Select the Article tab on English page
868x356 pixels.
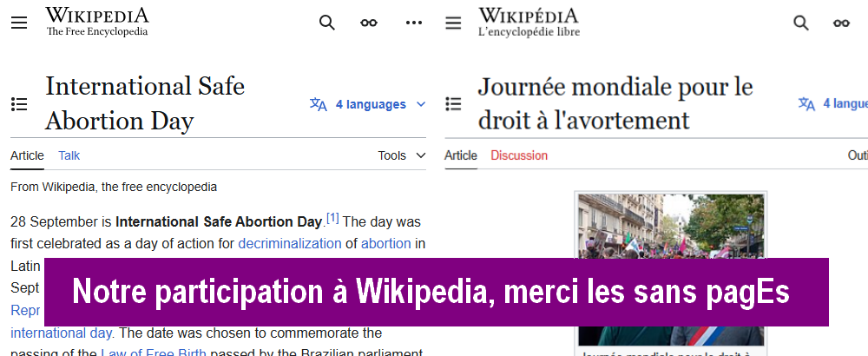(x=27, y=155)
